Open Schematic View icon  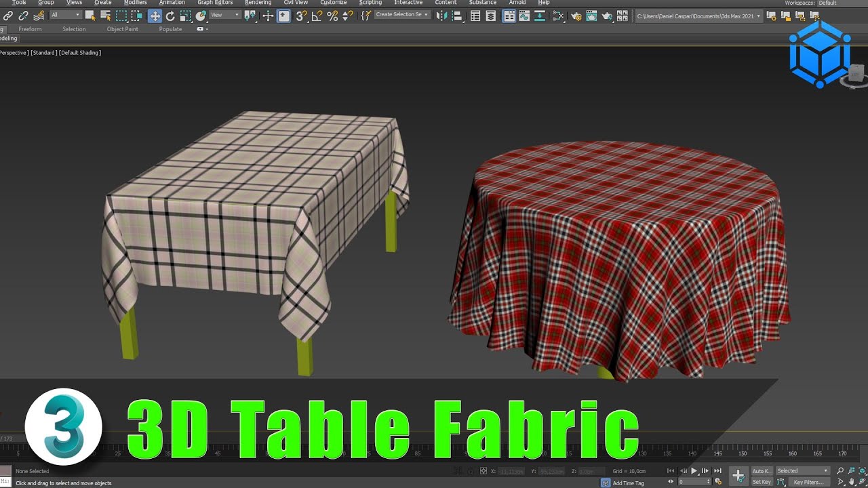[540, 16]
